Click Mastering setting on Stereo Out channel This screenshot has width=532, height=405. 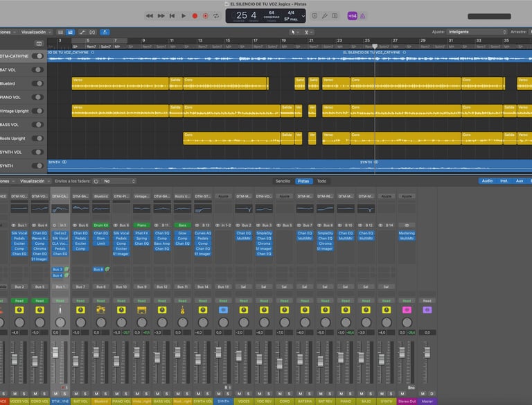(x=407, y=233)
